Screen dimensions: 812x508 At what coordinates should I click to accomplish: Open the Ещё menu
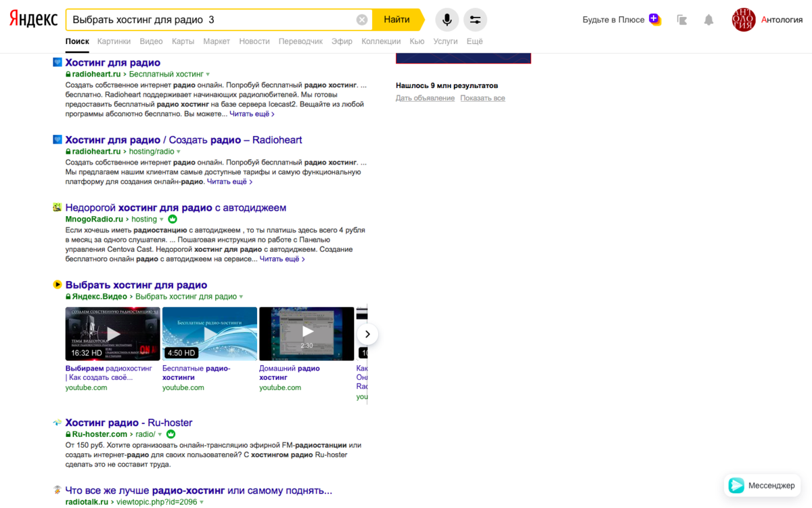(x=475, y=41)
